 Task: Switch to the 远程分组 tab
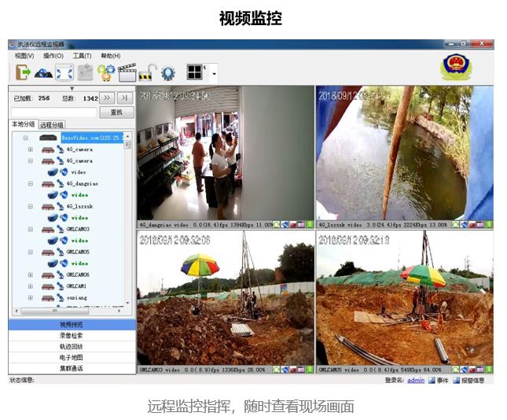[x=52, y=125]
